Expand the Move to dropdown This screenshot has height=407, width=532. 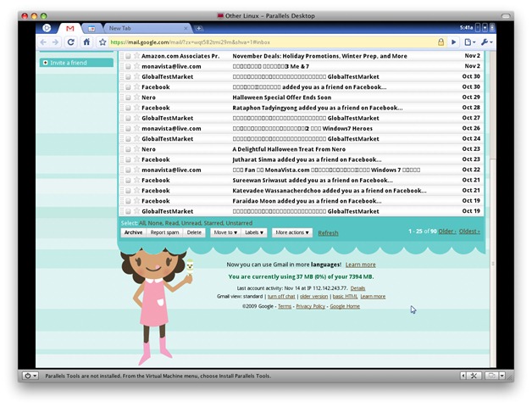(x=224, y=232)
